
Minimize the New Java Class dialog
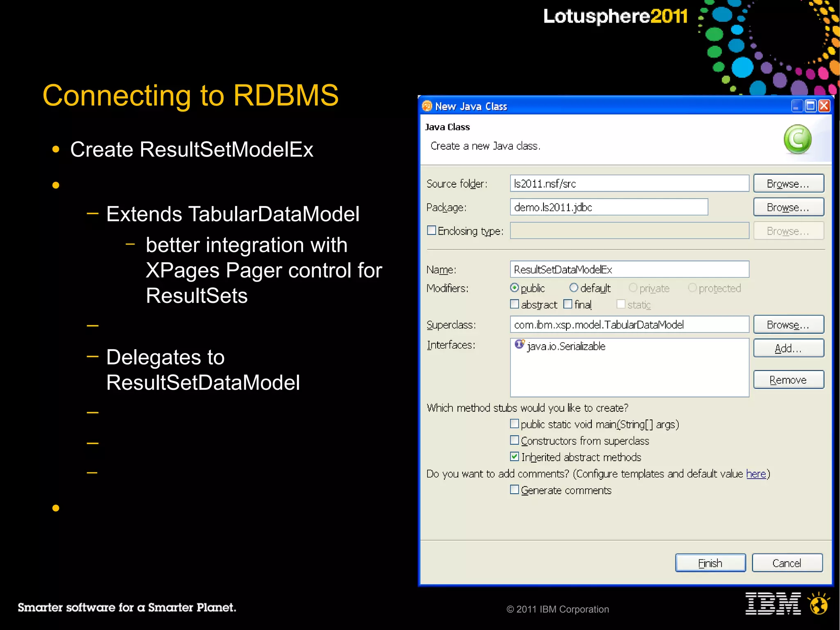pyautogui.click(x=797, y=106)
